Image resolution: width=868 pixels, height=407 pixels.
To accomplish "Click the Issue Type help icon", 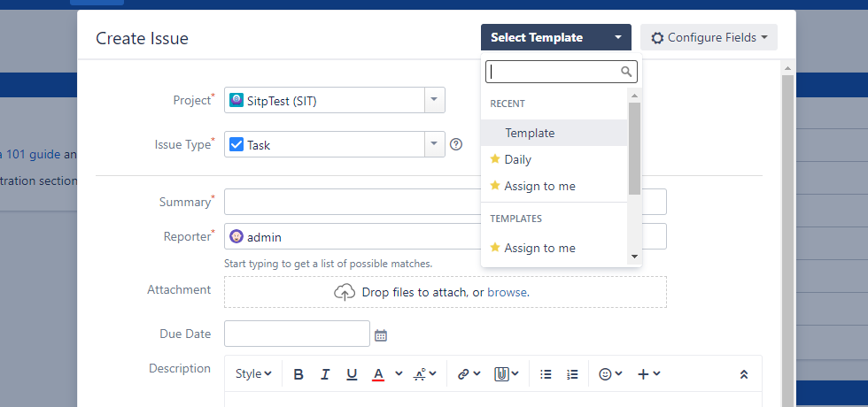I will click(x=456, y=144).
